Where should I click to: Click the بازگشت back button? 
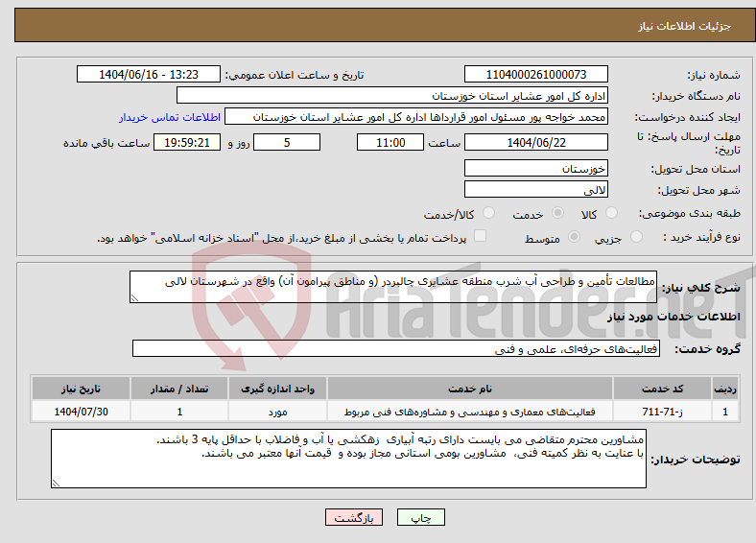(354, 517)
